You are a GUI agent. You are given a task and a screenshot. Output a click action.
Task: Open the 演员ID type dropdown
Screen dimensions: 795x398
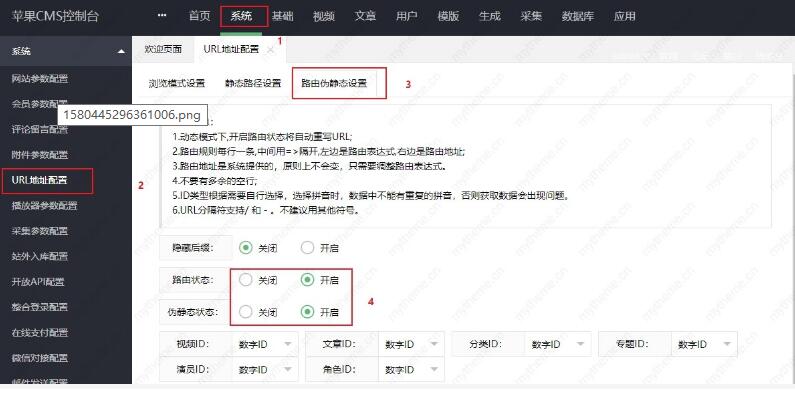click(x=265, y=370)
